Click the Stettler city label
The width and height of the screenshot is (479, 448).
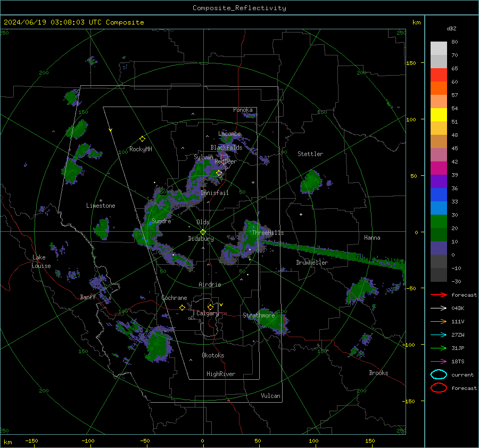(310, 154)
